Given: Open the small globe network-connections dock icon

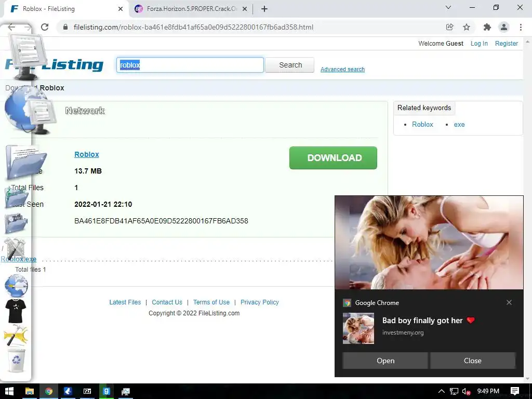Looking at the screenshot, I should 16,286.
